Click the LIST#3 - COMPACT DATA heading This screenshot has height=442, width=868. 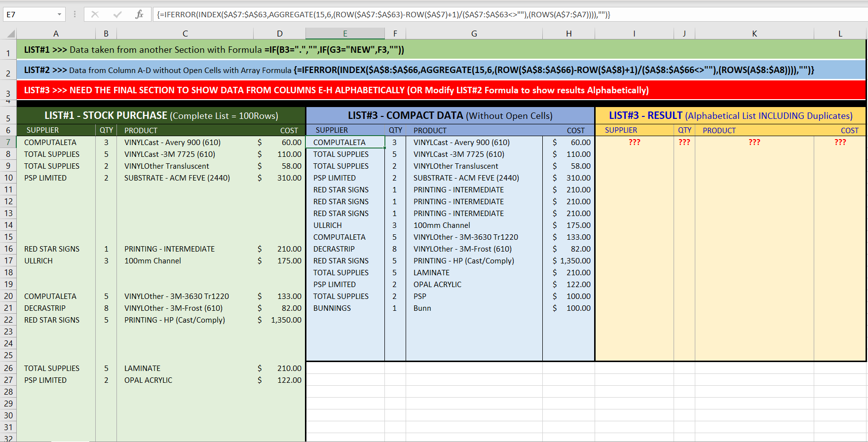click(450, 115)
